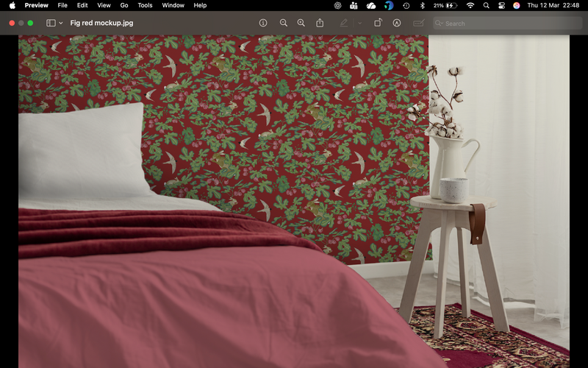
Task: Open Spotlight search from menu bar
Action: (x=487, y=5)
